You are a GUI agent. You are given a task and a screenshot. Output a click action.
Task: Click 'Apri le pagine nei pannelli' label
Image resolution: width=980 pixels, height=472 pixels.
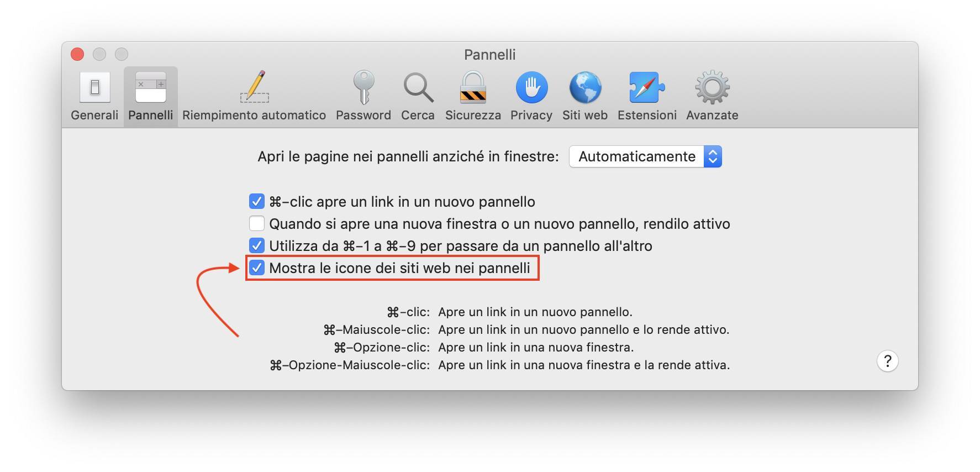[x=408, y=156]
